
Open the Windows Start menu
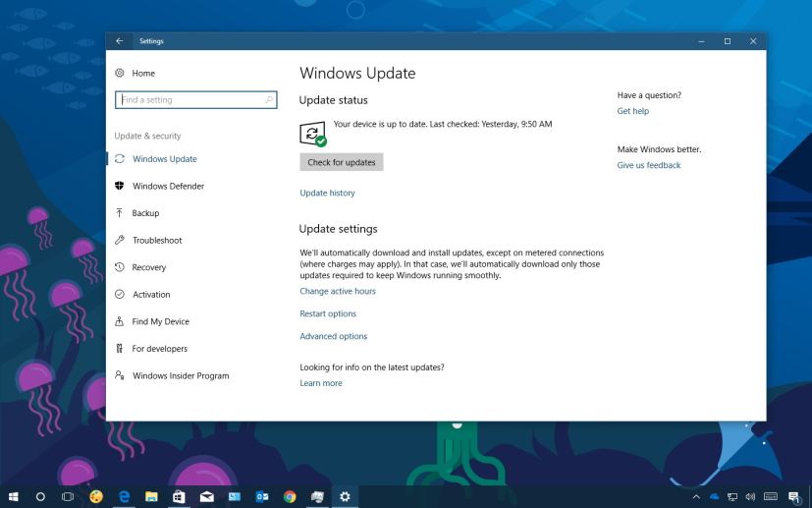pyautogui.click(x=14, y=496)
